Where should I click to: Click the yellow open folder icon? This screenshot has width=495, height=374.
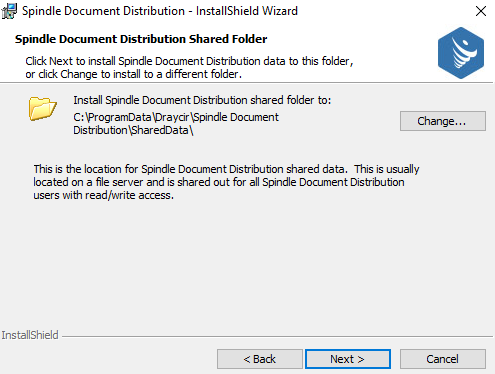(43, 109)
